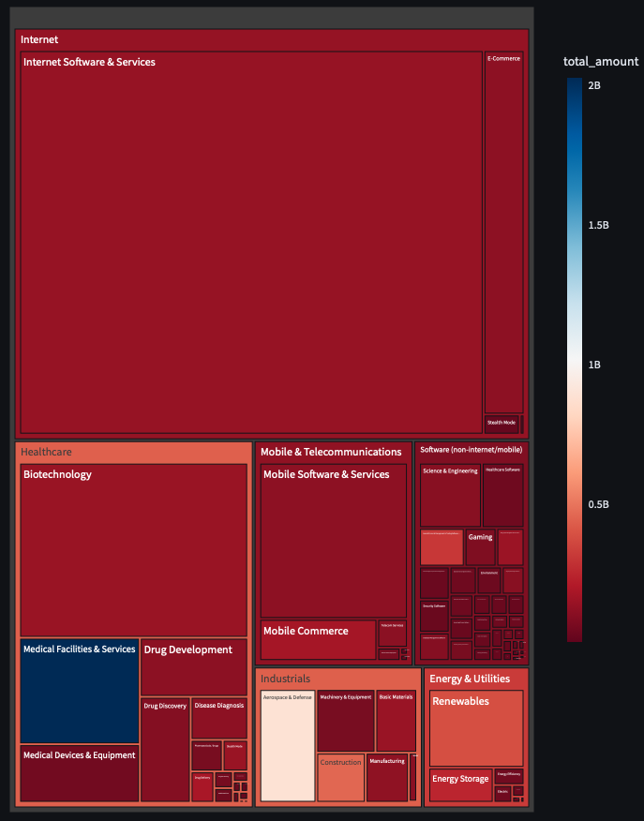Viewport: 644px width, 821px height.
Task: Select the Energy Storage tile
Action: coord(461,784)
